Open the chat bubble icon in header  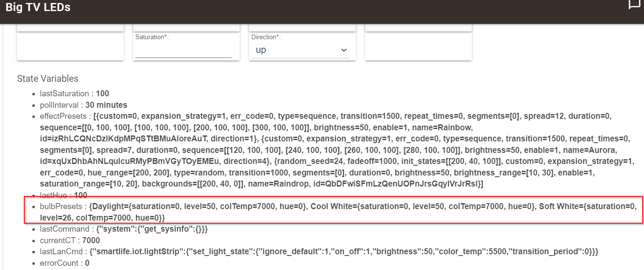coord(634,4)
